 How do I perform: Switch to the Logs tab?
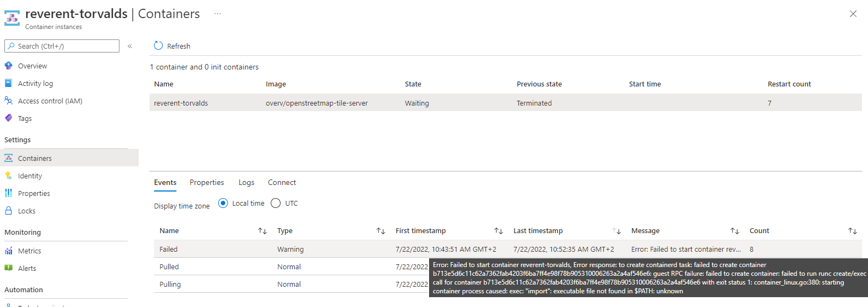(247, 182)
